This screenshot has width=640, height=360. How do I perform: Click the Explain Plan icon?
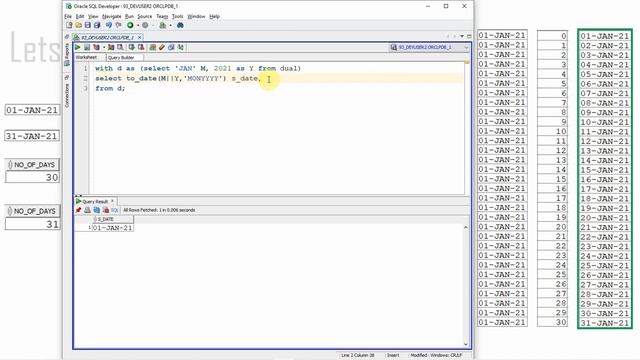[x=96, y=47]
